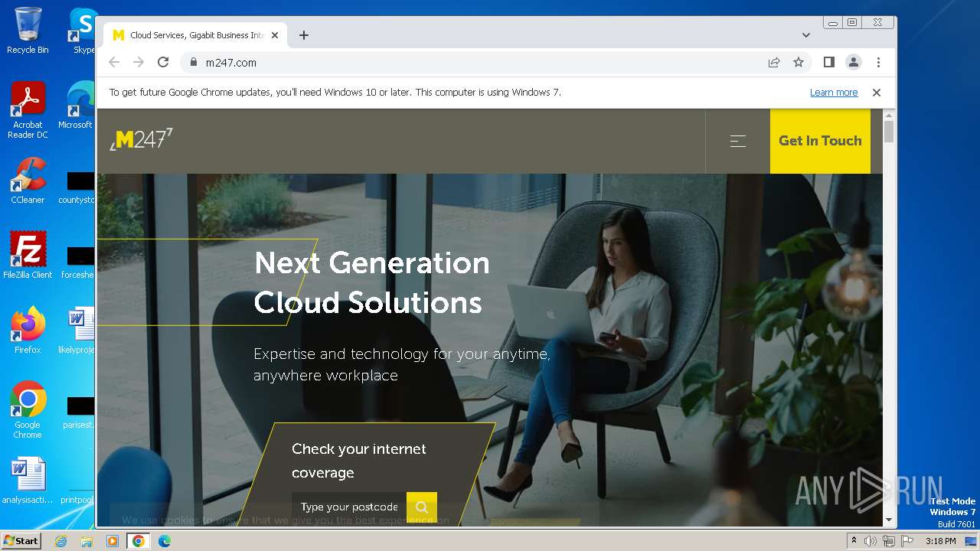This screenshot has height=551, width=980.
Task: Click the page vertical scrollbar thumb
Action: pyautogui.click(x=889, y=131)
